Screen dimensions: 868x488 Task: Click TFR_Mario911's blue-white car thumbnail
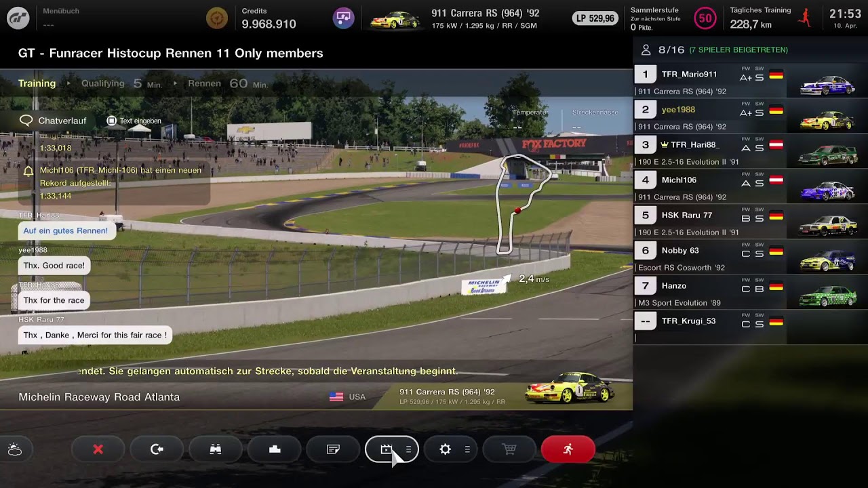click(x=827, y=85)
